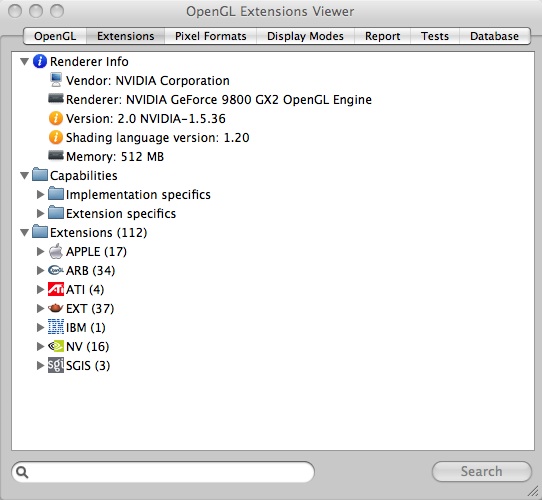Open the Pixel Formats tab
Viewport: 542px width, 500px height.
(211, 36)
